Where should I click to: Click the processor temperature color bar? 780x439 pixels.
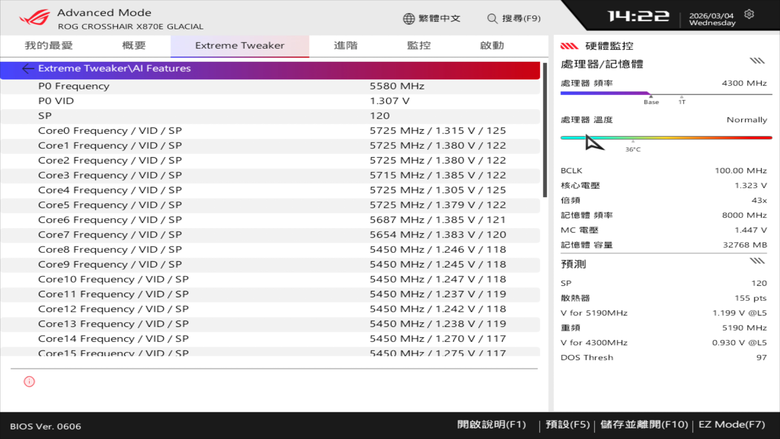pos(666,138)
